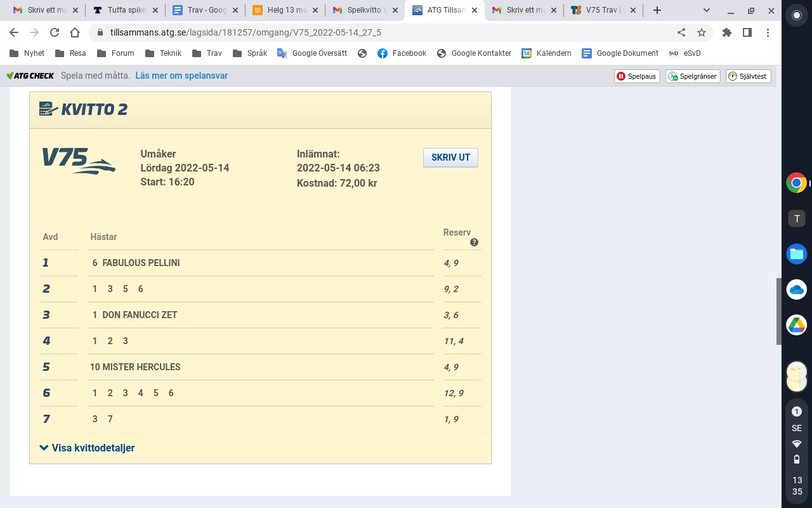This screenshot has width=812, height=508.
Task: Switch to the V75 Trav tab
Action: [601, 10]
